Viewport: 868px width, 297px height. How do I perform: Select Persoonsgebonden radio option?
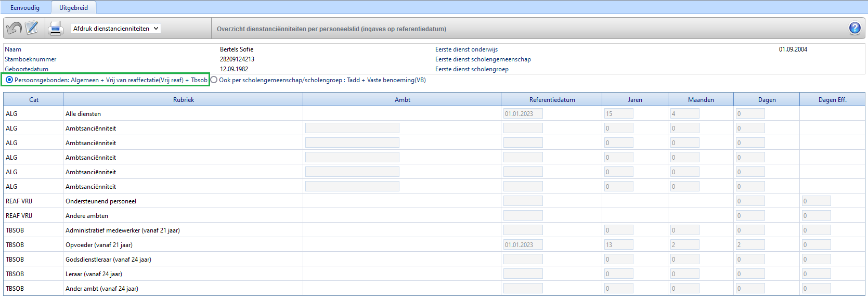click(x=9, y=80)
